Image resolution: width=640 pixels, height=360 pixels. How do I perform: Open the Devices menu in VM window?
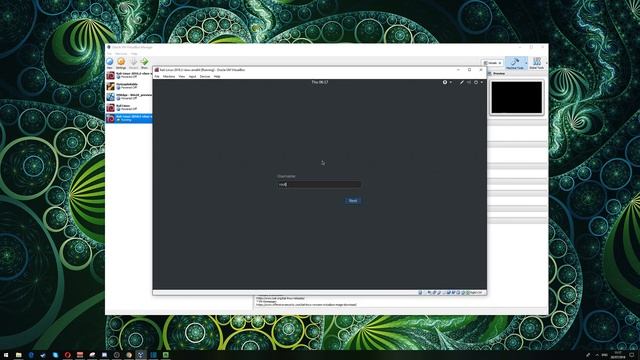pos(205,76)
